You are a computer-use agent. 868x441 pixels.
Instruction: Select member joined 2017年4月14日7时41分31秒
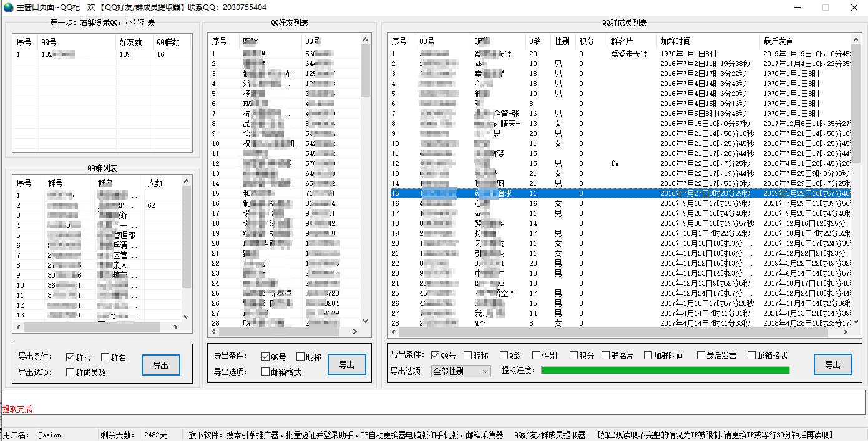[x=620, y=313]
